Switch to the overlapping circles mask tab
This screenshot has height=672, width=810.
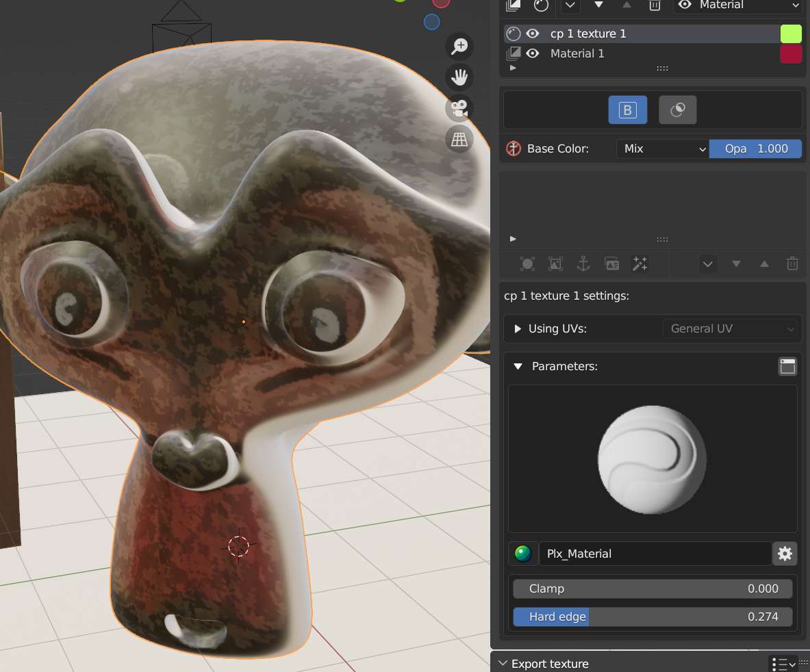(x=677, y=109)
